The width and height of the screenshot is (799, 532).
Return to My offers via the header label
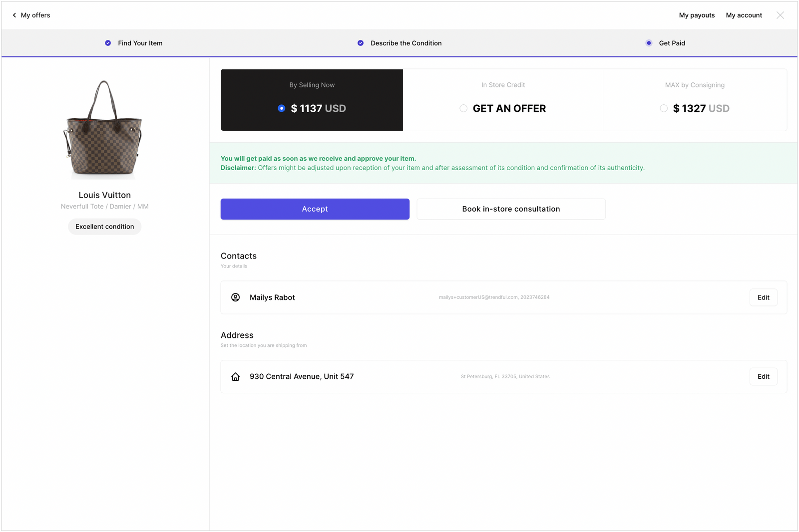(x=35, y=15)
